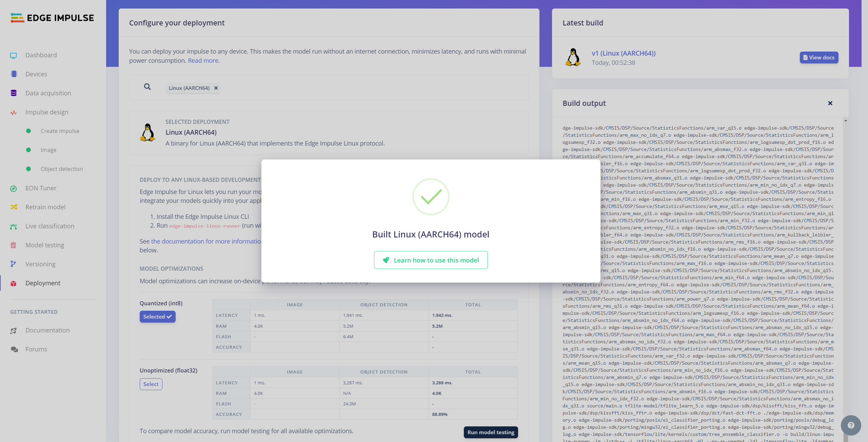
Task: Click the Live classification sidebar icon
Action: click(x=14, y=226)
